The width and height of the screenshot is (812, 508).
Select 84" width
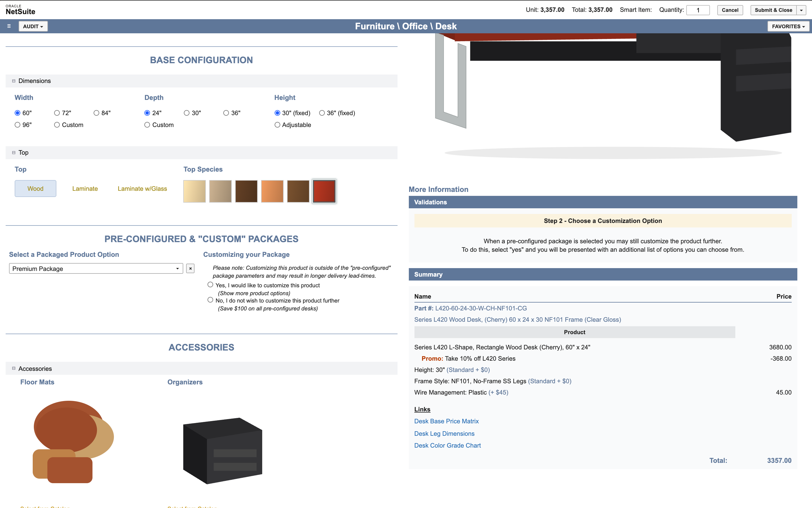97,113
